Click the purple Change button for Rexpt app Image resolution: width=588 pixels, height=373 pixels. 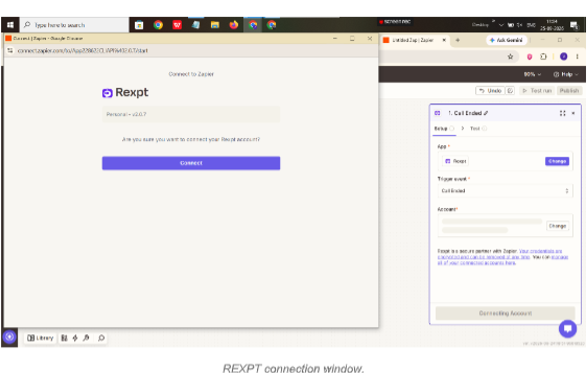point(557,161)
